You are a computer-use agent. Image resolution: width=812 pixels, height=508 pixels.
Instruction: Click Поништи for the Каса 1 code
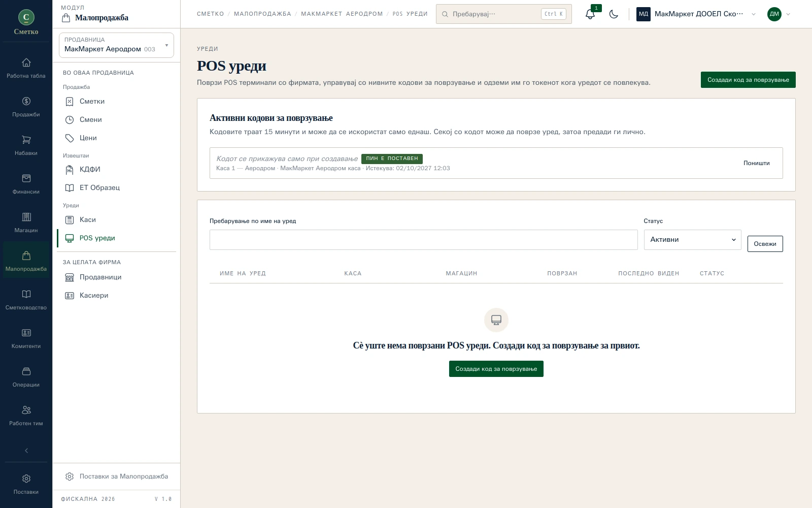(x=756, y=163)
